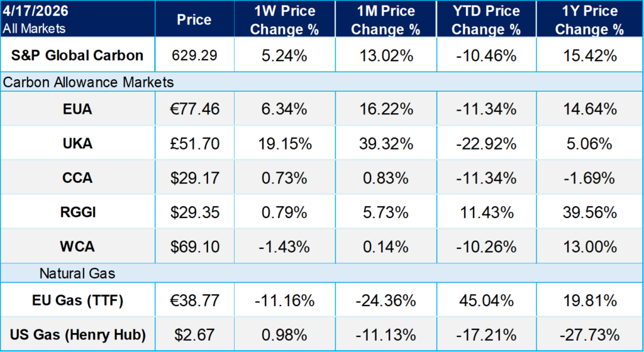Select the WCA row label
Image resolution: width=644 pixels, height=352 pixels.
(77, 246)
